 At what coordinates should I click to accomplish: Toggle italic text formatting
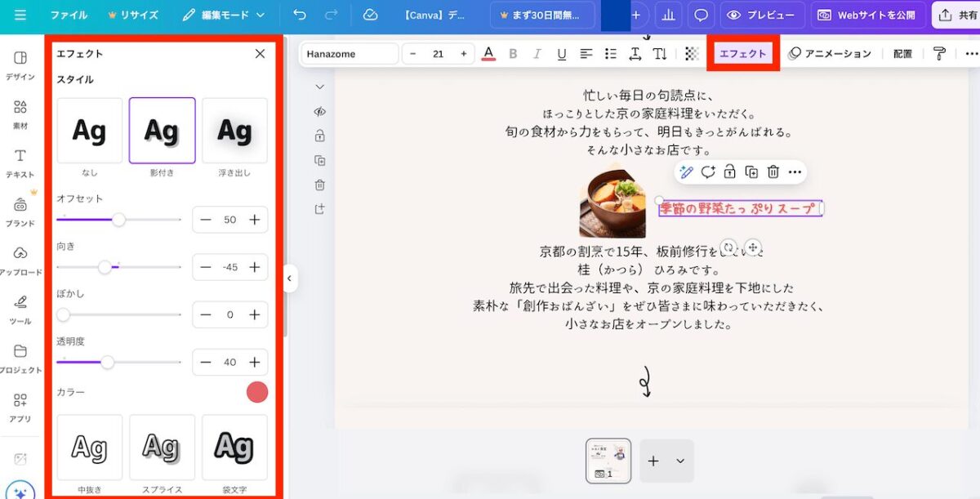click(x=537, y=54)
